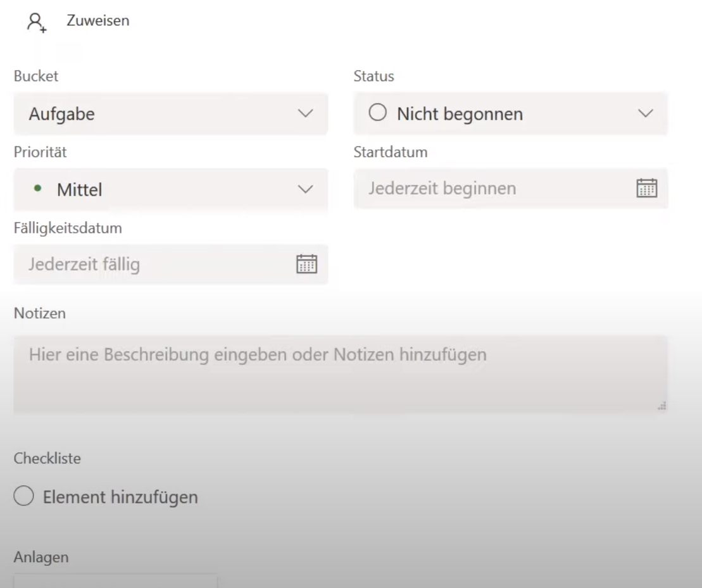Open the Fälligkeitsdatum calendar picker icon
The height and width of the screenshot is (588, 702).
tap(306, 263)
